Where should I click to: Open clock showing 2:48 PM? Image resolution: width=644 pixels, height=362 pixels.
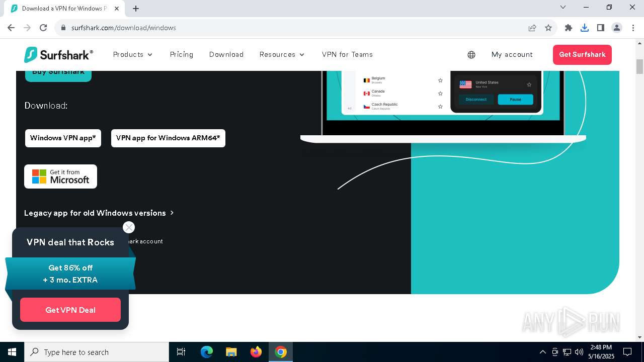pyautogui.click(x=601, y=352)
